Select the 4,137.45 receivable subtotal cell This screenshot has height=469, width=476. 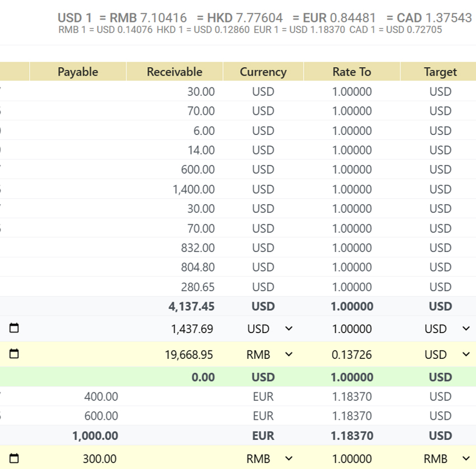click(x=192, y=307)
